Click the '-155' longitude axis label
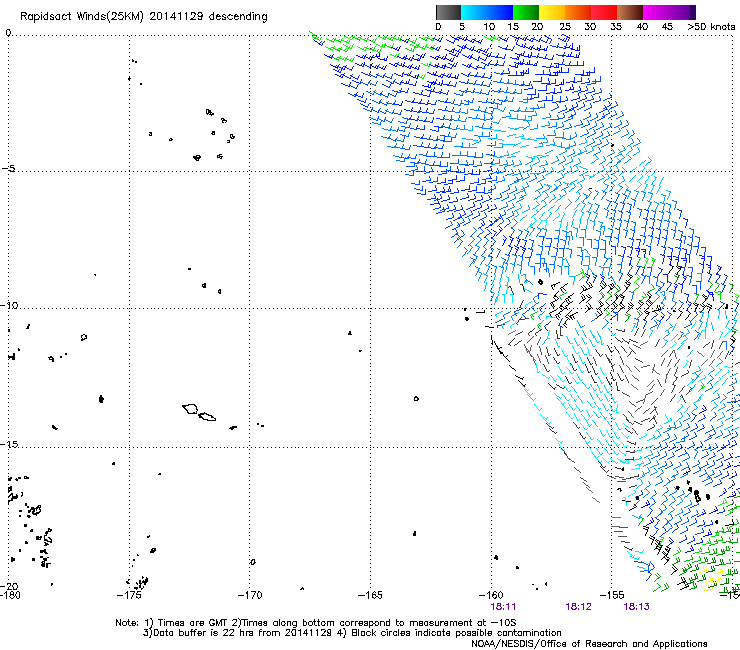This screenshot has height=650, width=740. tap(612, 595)
